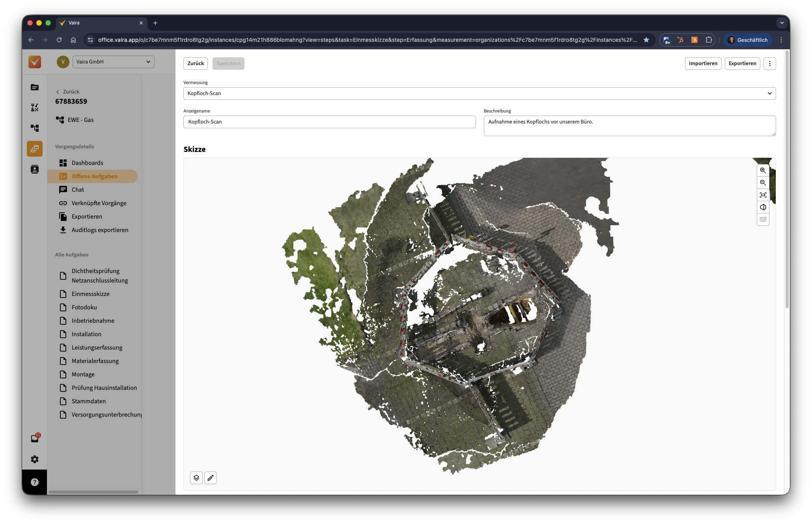Open the three-dot more options menu
The height and width of the screenshot is (524, 812).
pyautogui.click(x=769, y=64)
